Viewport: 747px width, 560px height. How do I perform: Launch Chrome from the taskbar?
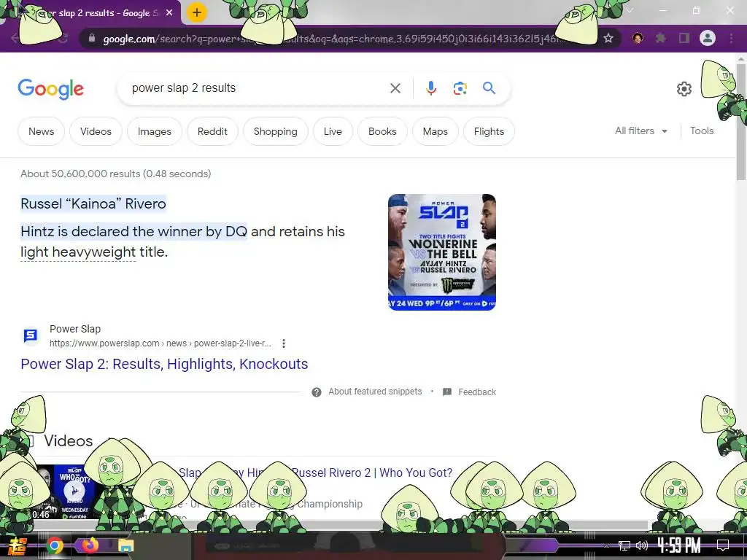(x=54, y=545)
